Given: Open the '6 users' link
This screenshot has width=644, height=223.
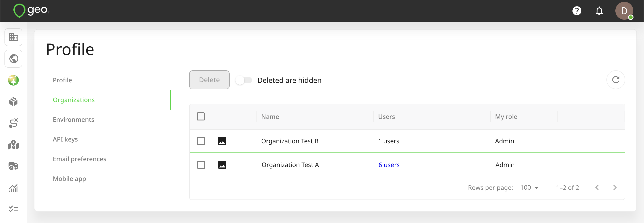Looking at the screenshot, I should [x=389, y=165].
